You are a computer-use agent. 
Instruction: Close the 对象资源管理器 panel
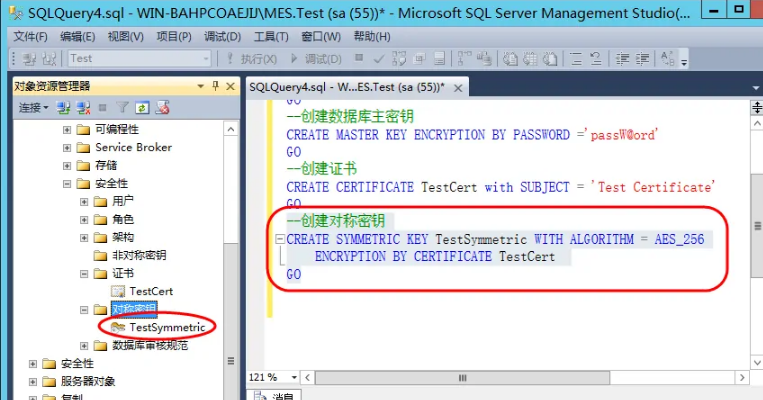(231, 87)
